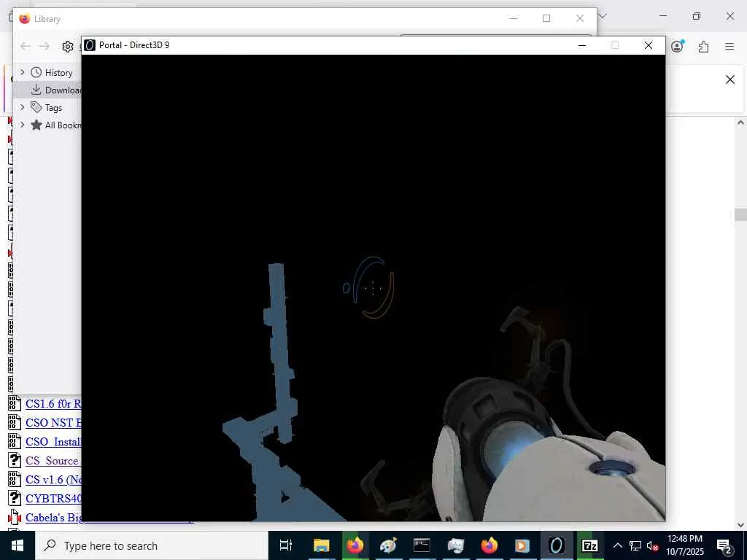747x560 pixels.
Task: Open the muted volume tray icon
Action: click(653, 545)
